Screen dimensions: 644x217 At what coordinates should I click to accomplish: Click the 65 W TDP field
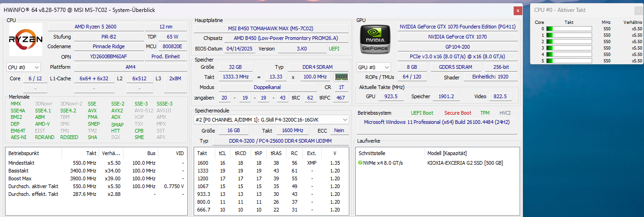pyautogui.click(x=173, y=37)
